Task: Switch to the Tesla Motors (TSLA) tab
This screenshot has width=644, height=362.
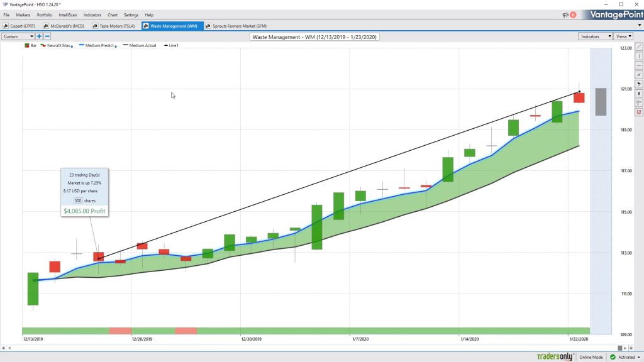Action: pyautogui.click(x=114, y=26)
